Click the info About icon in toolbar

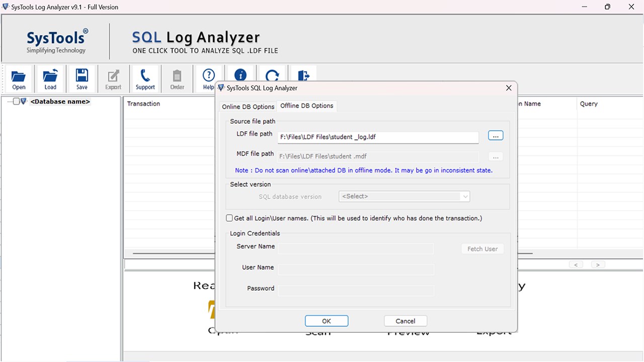240,74
